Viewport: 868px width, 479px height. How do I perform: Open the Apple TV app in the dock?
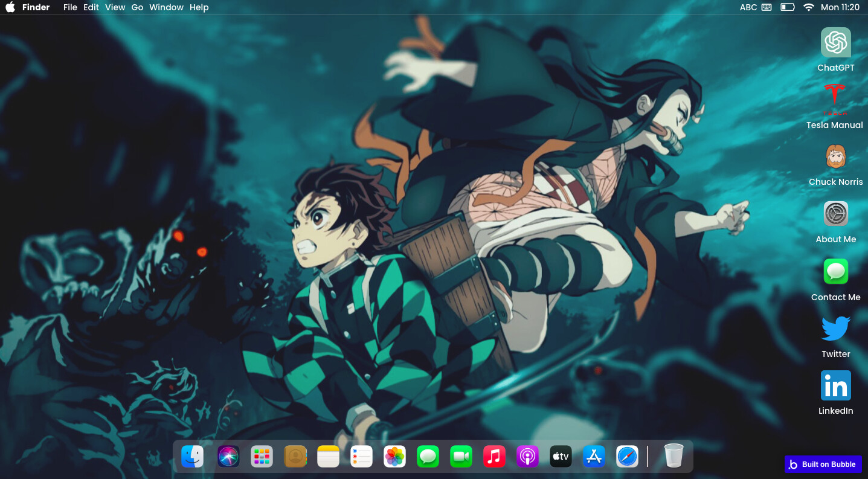click(561, 456)
